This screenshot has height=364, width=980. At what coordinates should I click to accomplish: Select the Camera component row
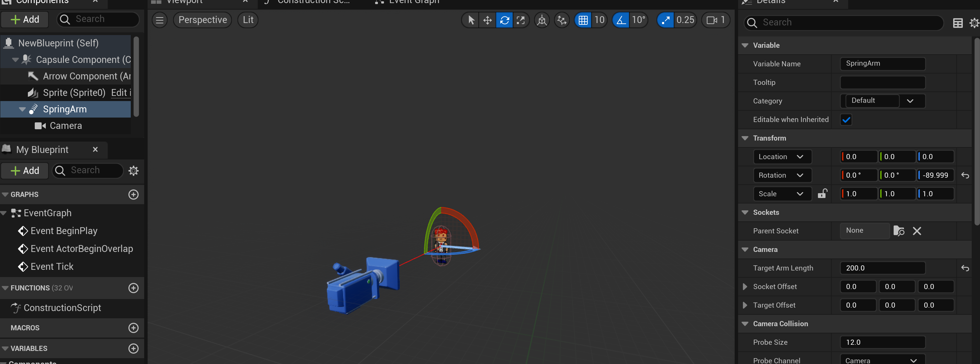click(65, 126)
